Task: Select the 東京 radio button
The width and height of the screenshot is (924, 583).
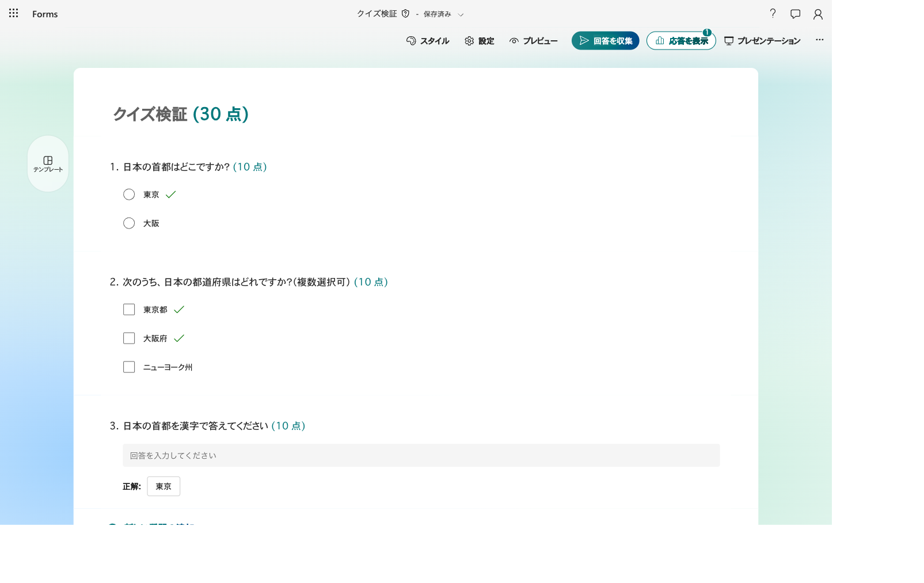Action: point(129,195)
